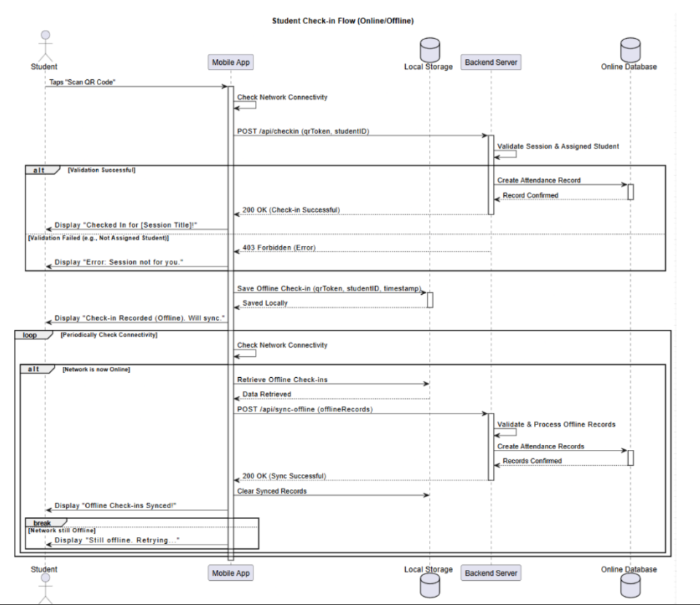Viewport: 700px width, 605px height.
Task: Click the '[Network is now Online]' guard condition
Action: [x=96, y=369]
